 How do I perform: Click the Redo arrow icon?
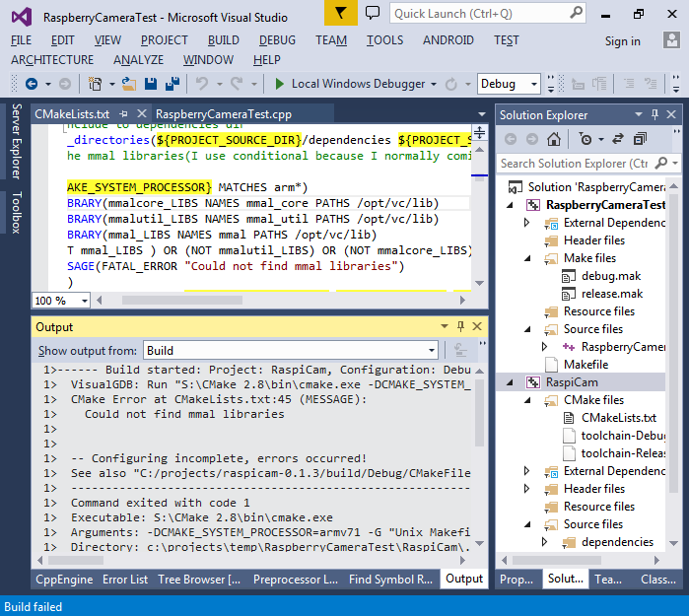[237, 84]
